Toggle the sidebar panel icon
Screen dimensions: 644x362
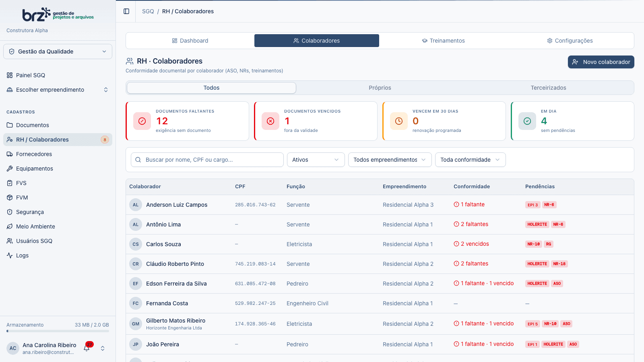click(x=126, y=11)
